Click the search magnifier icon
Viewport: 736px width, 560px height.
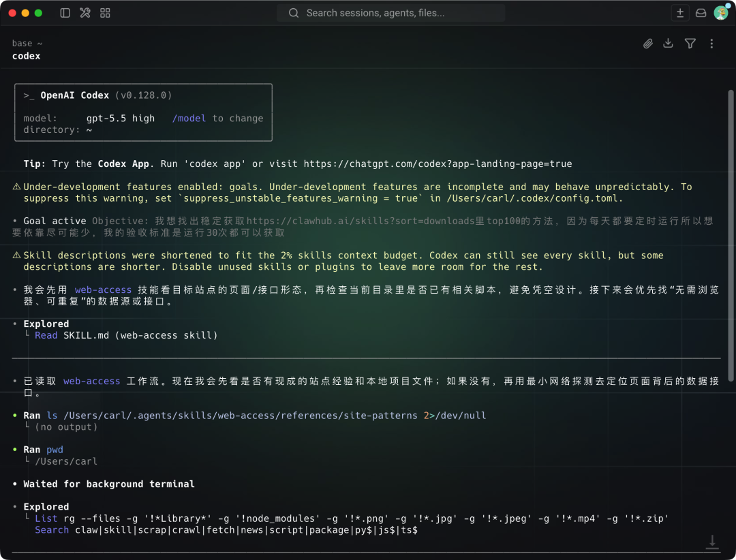pyautogui.click(x=293, y=13)
